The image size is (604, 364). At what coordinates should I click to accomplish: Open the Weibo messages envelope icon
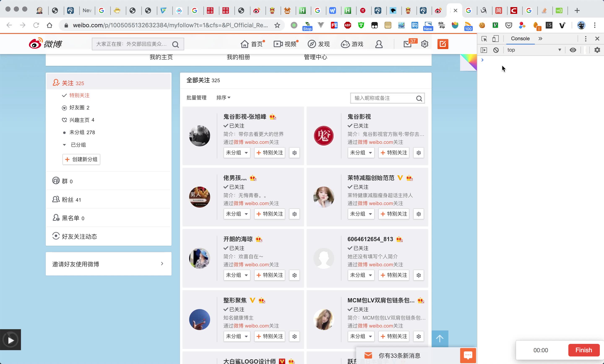point(407,44)
